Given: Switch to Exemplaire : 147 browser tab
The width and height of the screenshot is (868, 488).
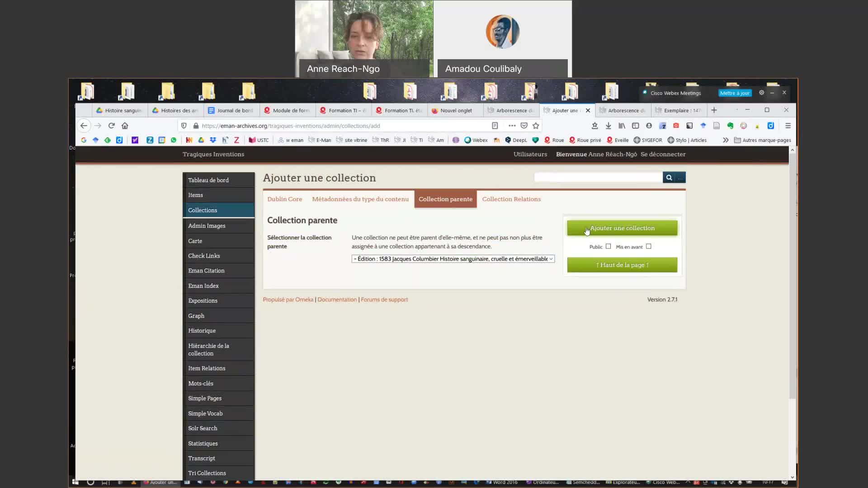Looking at the screenshot, I should [678, 110].
